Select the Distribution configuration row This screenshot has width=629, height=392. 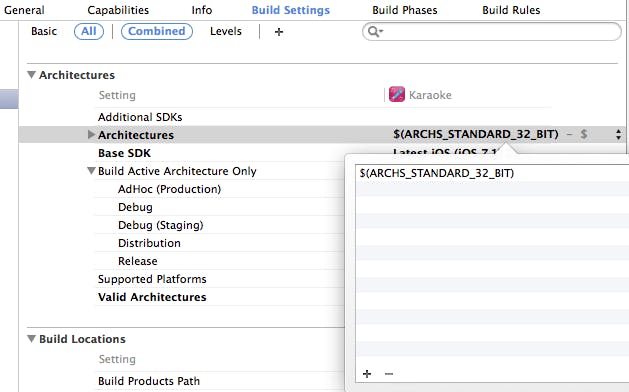click(149, 243)
